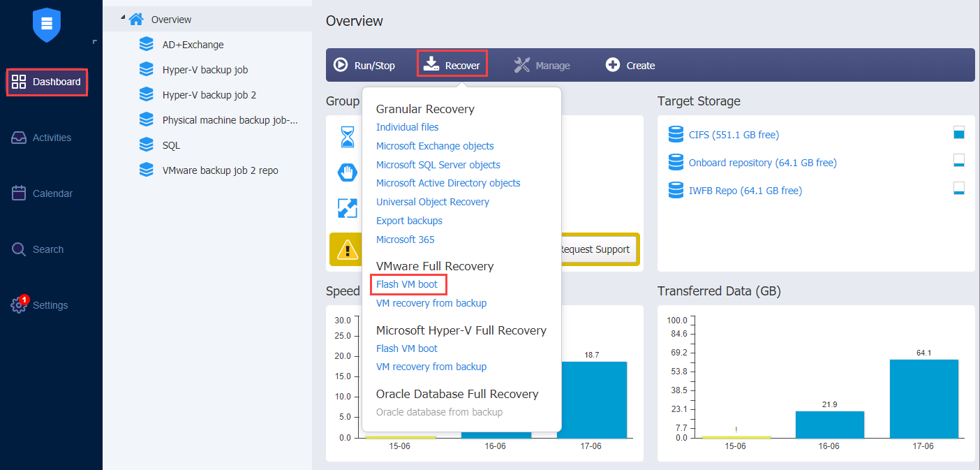Open the Create toolbar menu

coord(630,66)
